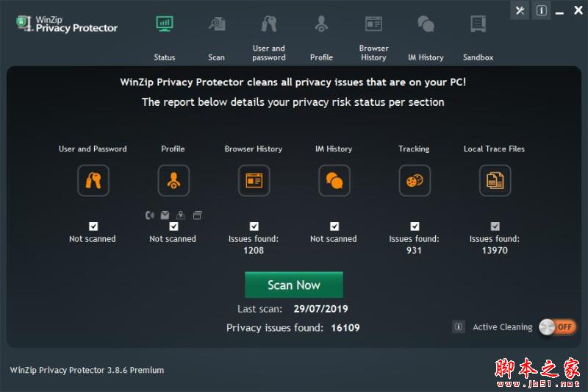Uncheck the Tracking checkbox

415,227
